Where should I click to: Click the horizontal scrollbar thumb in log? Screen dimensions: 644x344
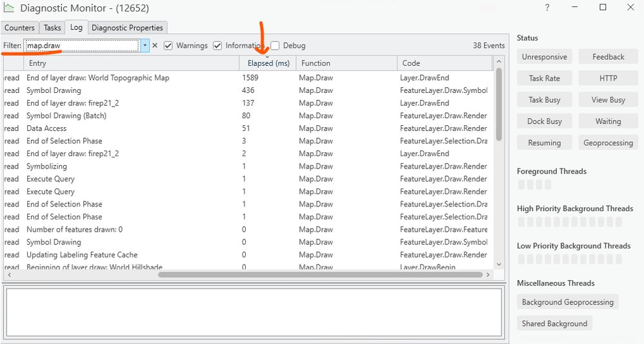(320, 274)
